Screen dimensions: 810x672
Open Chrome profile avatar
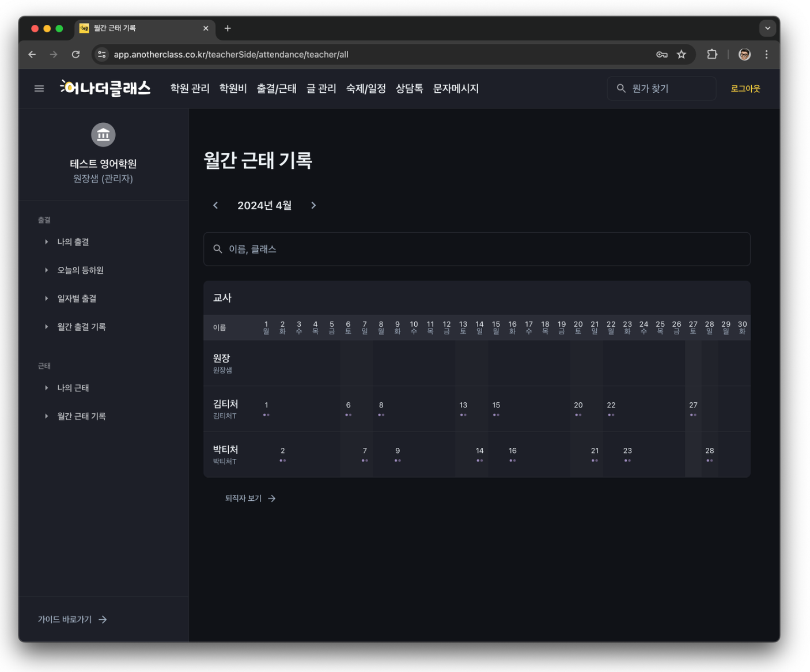pos(744,55)
